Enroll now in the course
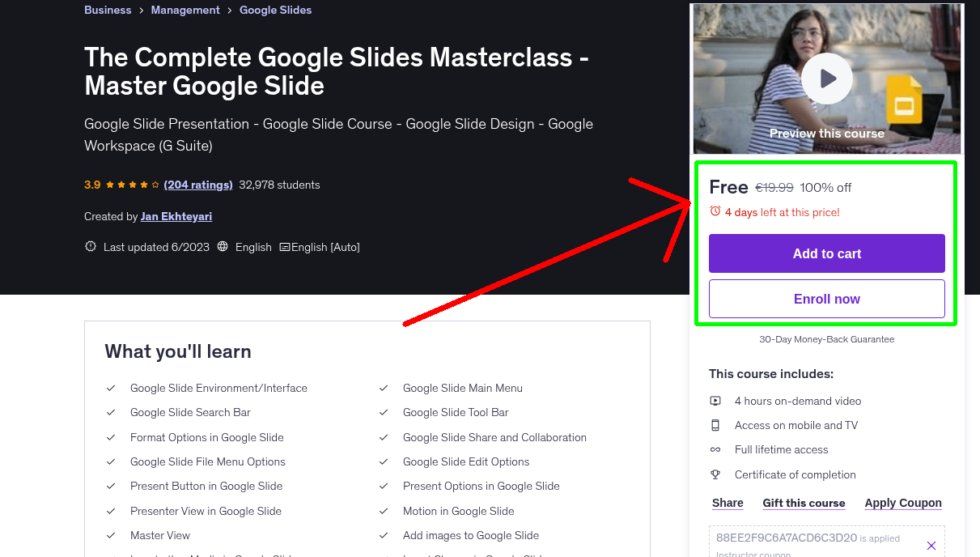Image resolution: width=980 pixels, height=557 pixels. [826, 299]
